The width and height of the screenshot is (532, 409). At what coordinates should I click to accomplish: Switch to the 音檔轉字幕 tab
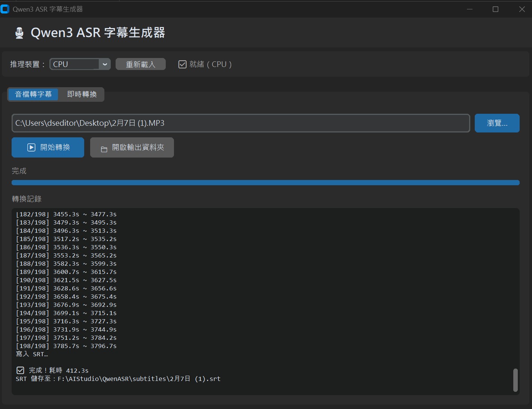(x=33, y=94)
